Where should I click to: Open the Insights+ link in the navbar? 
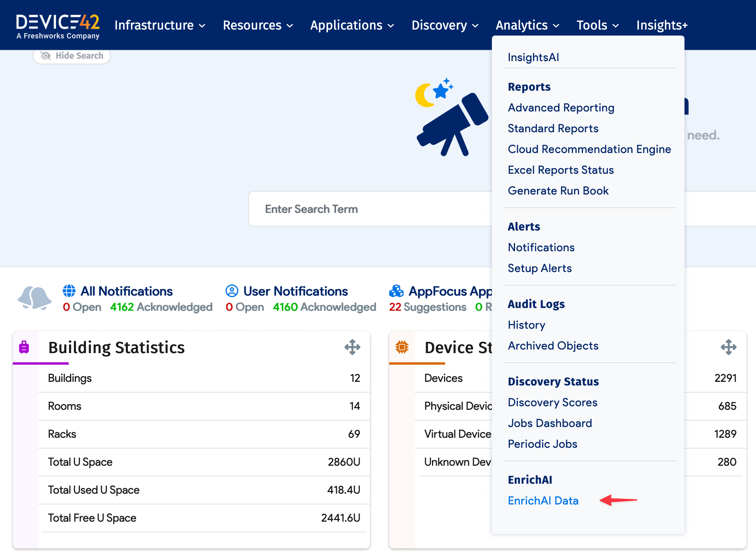point(662,25)
